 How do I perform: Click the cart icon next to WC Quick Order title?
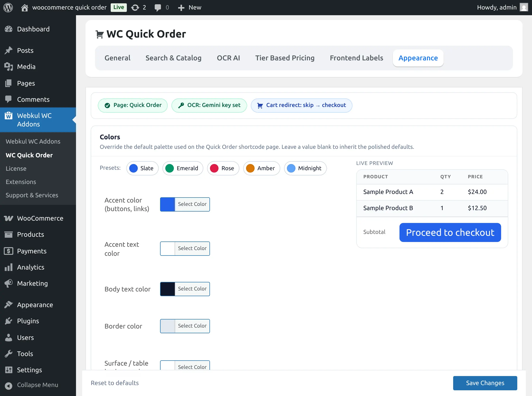(x=100, y=34)
